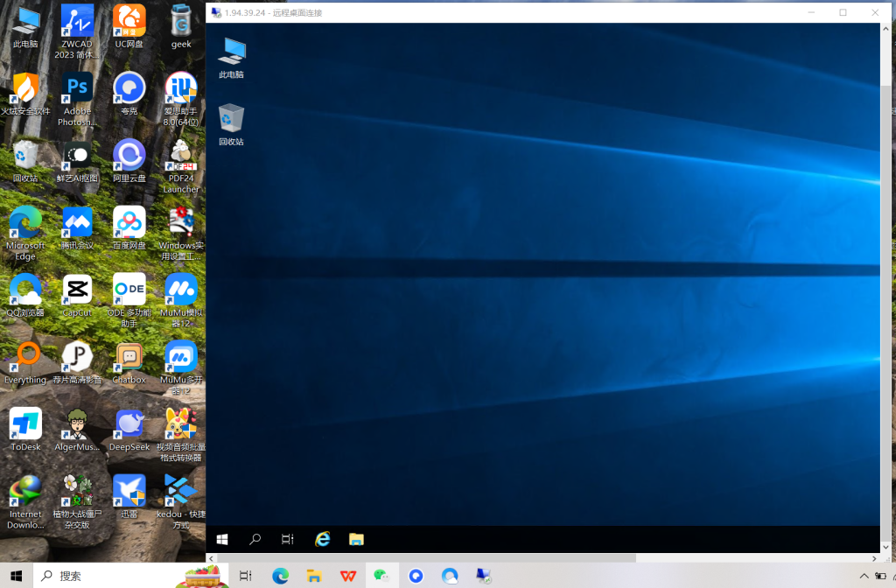Click remote window horizontal scrollbar thumb
The height and width of the screenshot is (588, 896).
click(x=426, y=557)
